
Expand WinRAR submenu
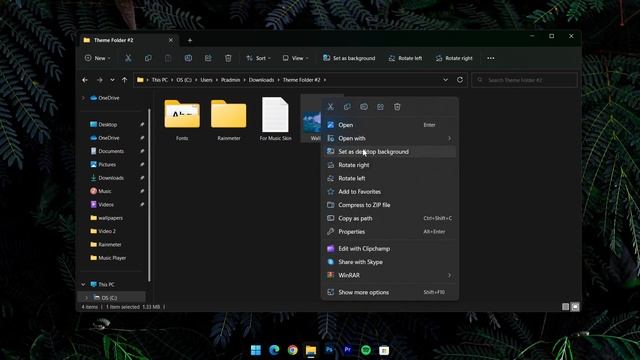[449, 276]
